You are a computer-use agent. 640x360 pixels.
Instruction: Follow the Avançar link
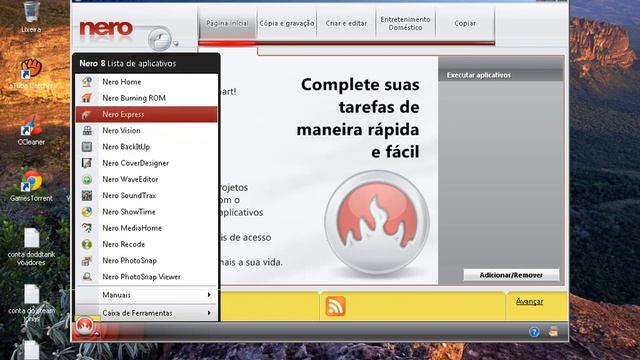(x=529, y=301)
